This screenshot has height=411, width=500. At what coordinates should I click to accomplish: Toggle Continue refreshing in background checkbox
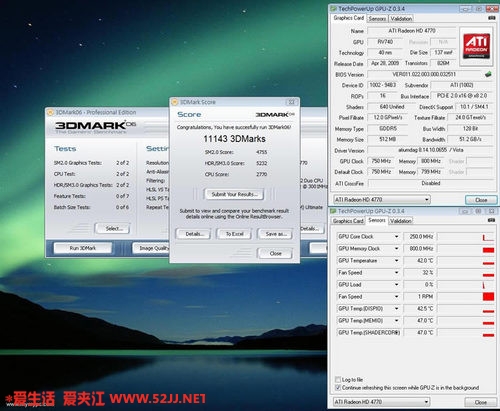[338, 388]
